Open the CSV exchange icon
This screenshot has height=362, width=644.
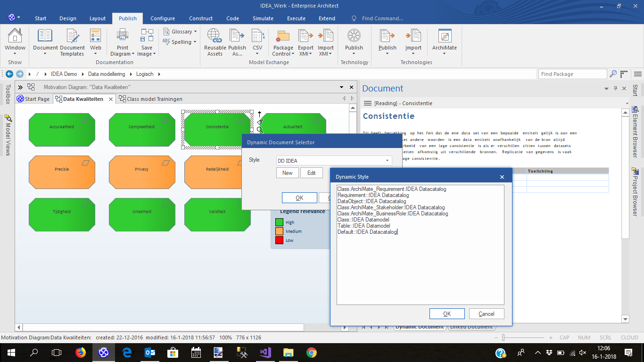(x=257, y=41)
